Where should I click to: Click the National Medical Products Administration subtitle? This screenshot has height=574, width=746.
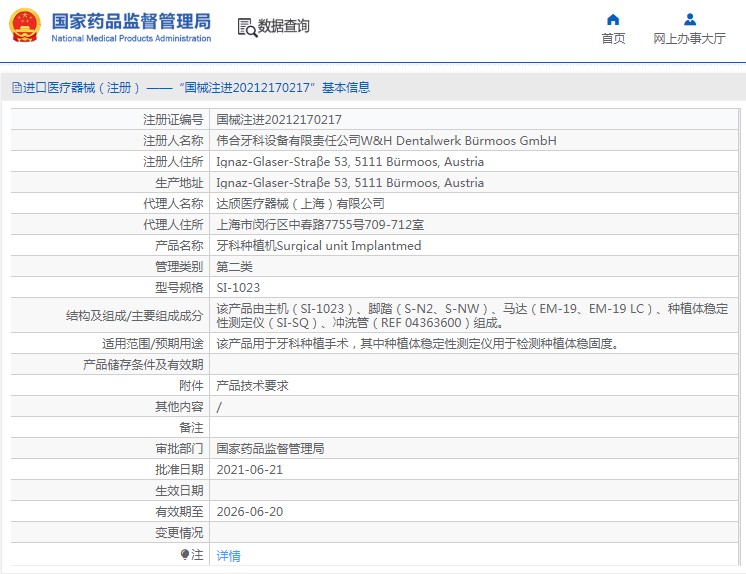pos(130,39)
